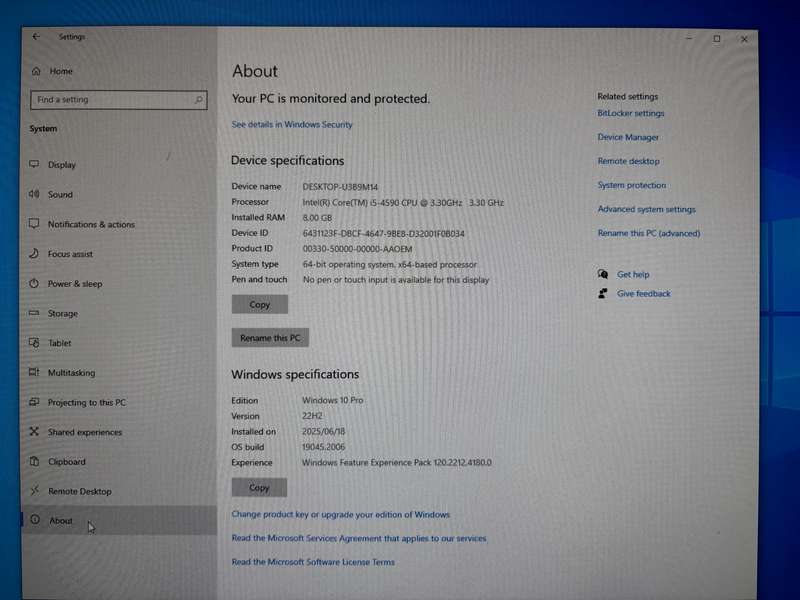Screen dimensions: 800x600
Task: Click the Tablet icon in sidebar
Action: click(34, 342)
